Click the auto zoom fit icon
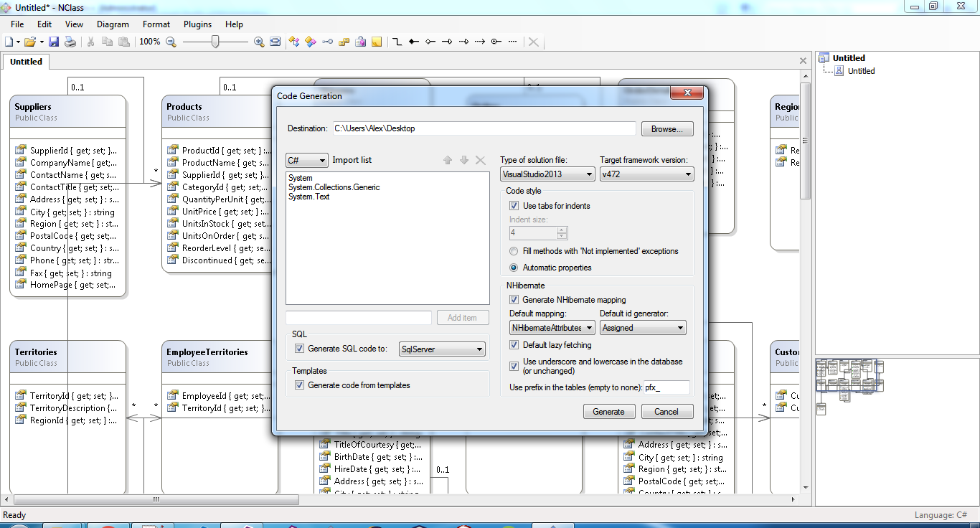This screenshot has width=980, height=528. pos(275,42)
